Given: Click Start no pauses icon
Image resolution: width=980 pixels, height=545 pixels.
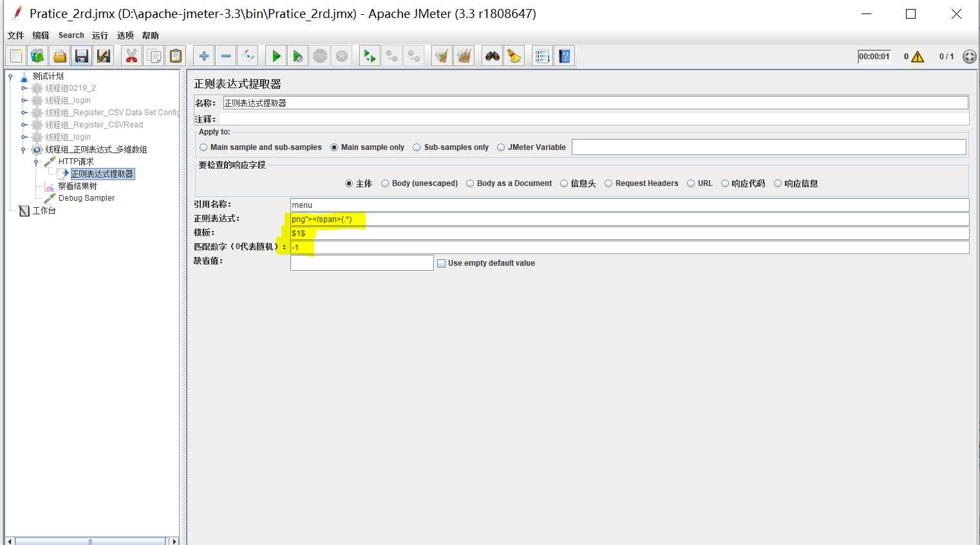Looking at the screenshot, I should click(298, 56).
